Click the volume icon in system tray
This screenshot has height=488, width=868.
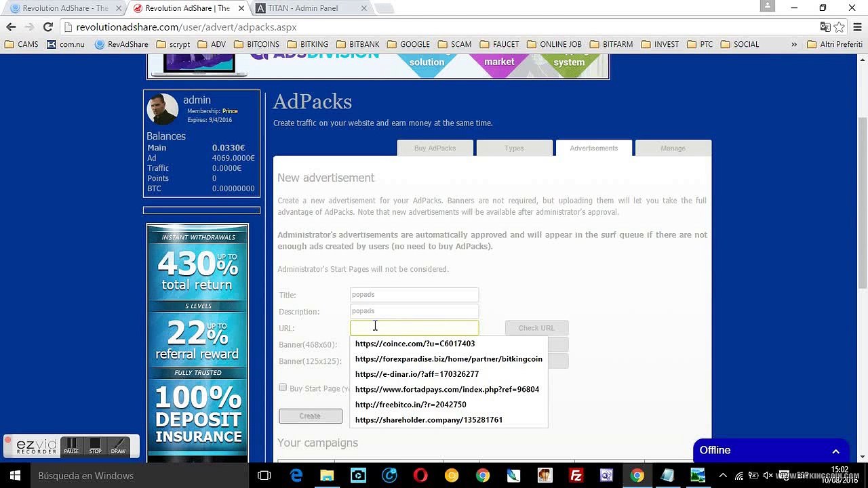(768, 475)
